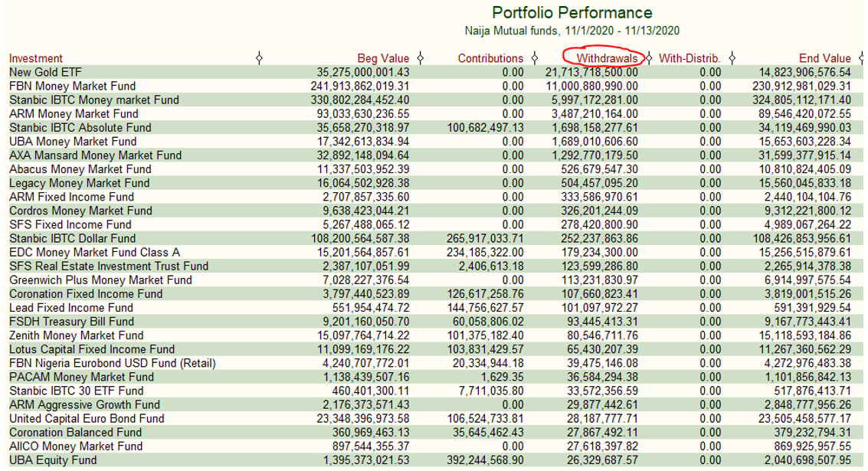
Task: Select the AIICO Money Market Fund row
Action: (x=436, y=446)
